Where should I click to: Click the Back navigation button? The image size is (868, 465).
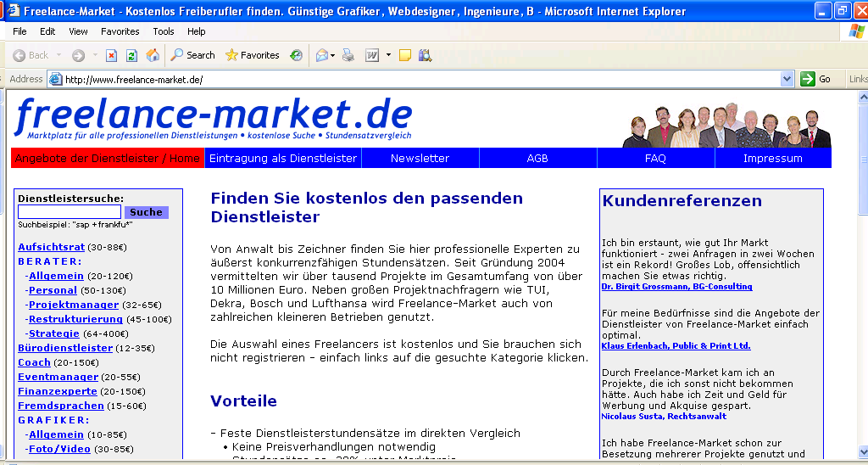[31, 55]
